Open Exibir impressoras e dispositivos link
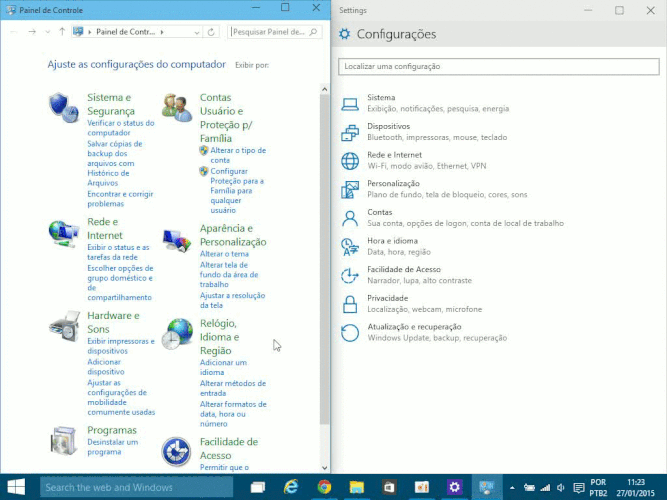 coord(121,346)
